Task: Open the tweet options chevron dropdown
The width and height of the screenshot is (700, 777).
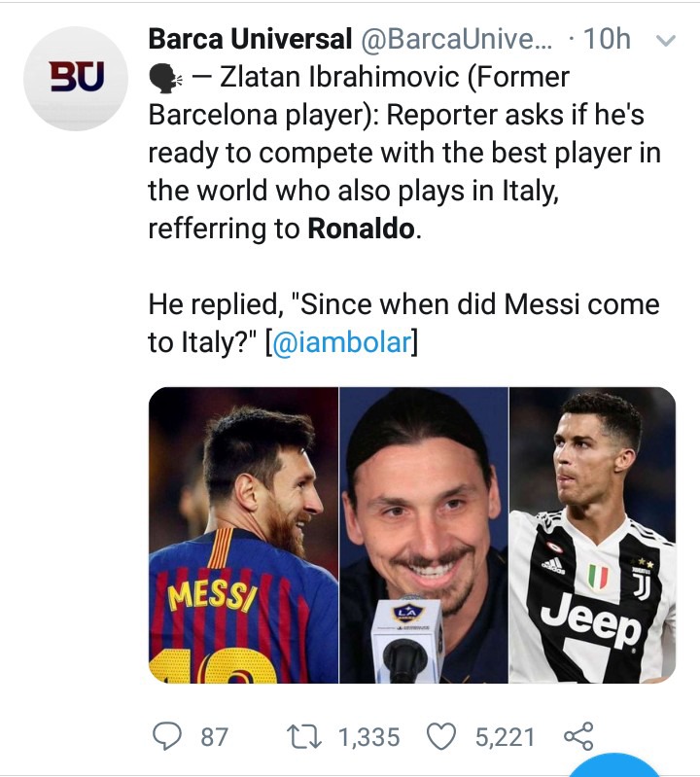Action: [665, 41]
